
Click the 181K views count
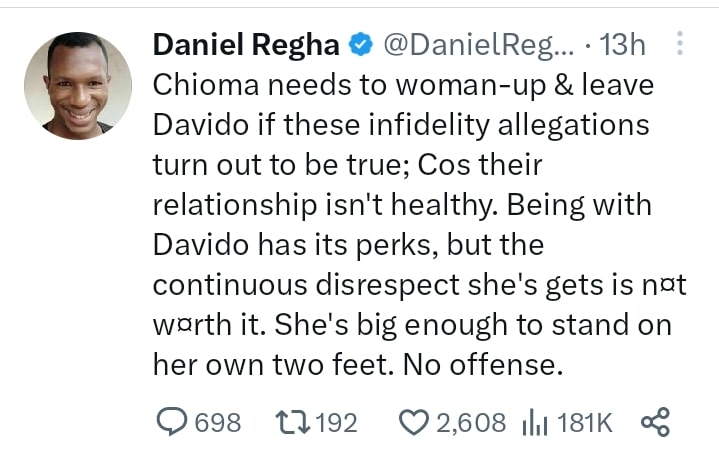click(x=584, y=423)
